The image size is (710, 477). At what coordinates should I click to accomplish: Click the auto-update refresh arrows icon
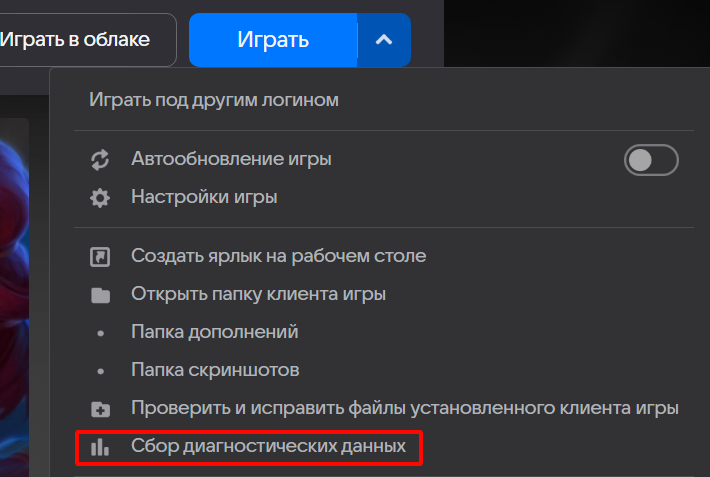[100, 159]
